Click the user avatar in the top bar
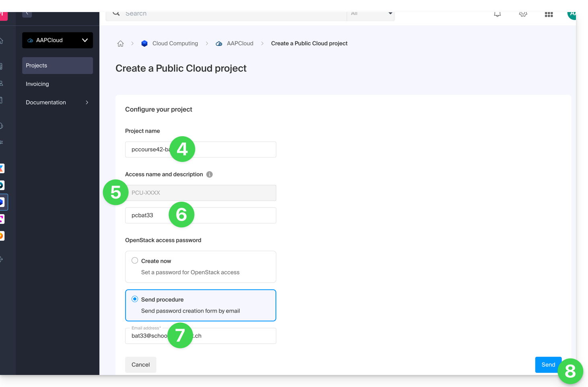Image resolution: width=588 pixels, height=387 pixels. pos(572,14)
